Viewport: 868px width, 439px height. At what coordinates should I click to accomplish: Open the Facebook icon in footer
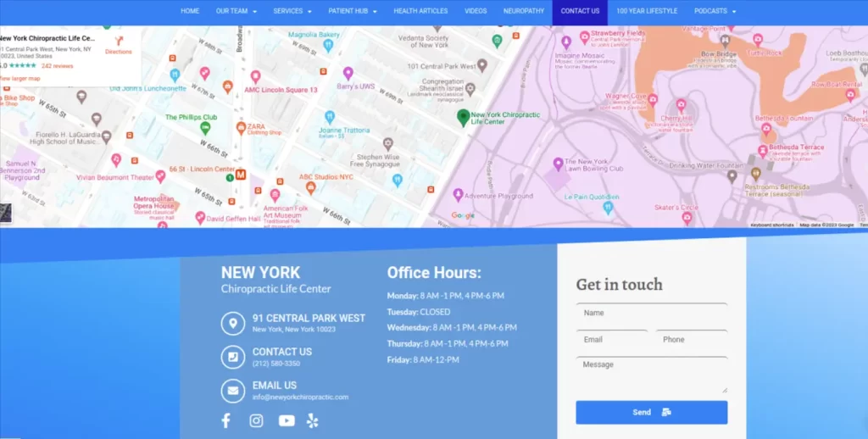(225, 420)
